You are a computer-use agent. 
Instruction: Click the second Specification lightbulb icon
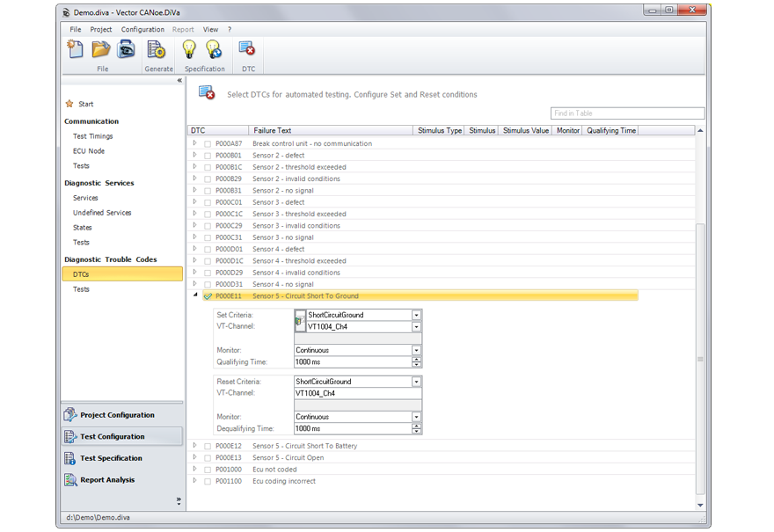click(214, 49)
